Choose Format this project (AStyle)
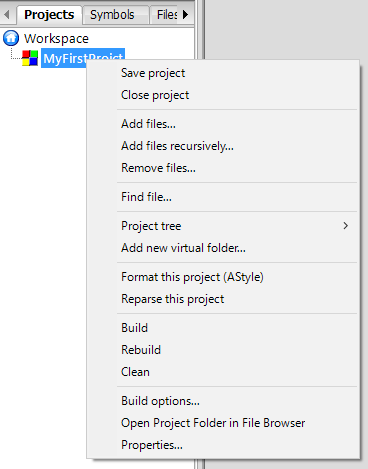The image size is (368, 469). 192,277
